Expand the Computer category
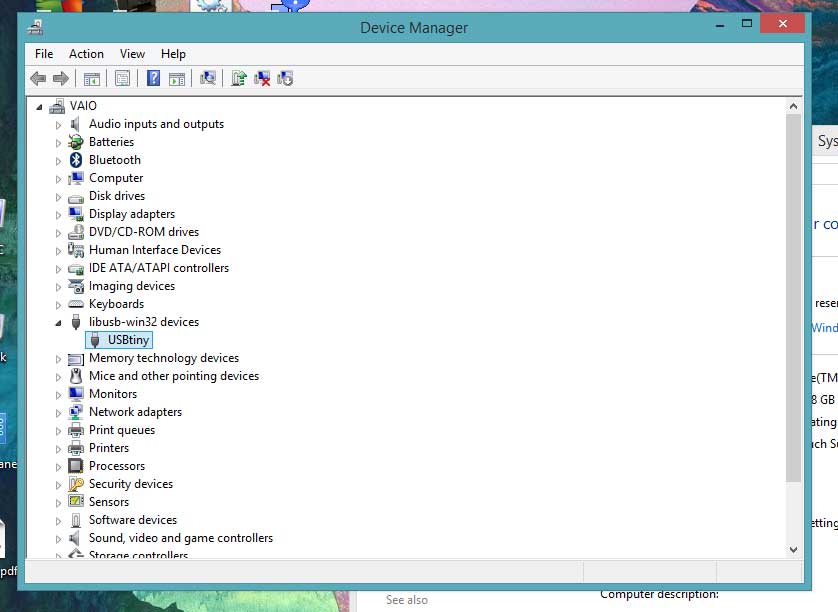This screenshot has width=838, height=612. coord(58,179)
